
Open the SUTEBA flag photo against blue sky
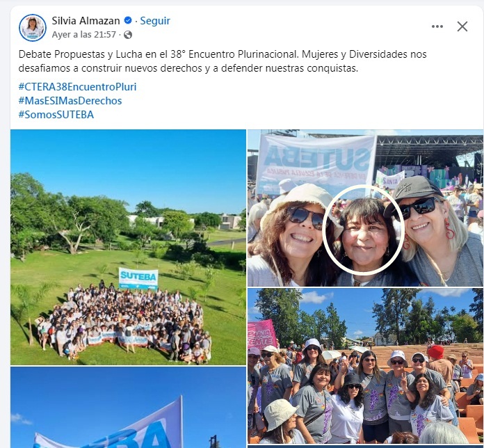click(128, 407)
